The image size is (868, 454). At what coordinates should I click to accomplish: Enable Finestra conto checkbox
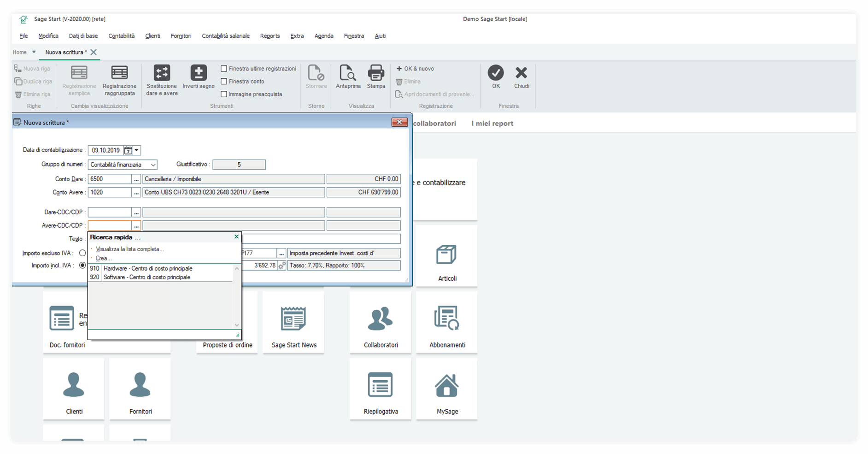(224, 82)
